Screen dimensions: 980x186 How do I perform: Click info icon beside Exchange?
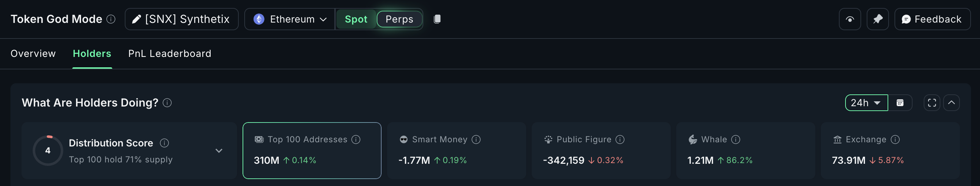coord(895,140)
